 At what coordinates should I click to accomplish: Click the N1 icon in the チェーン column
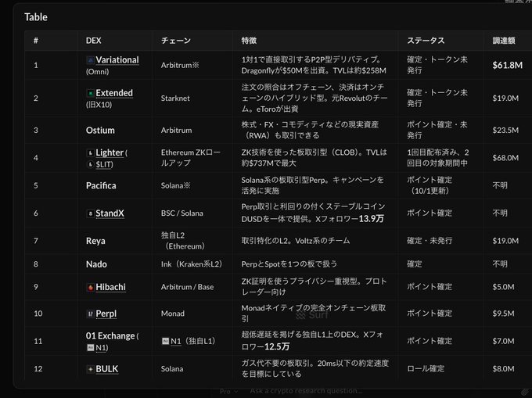165,341
